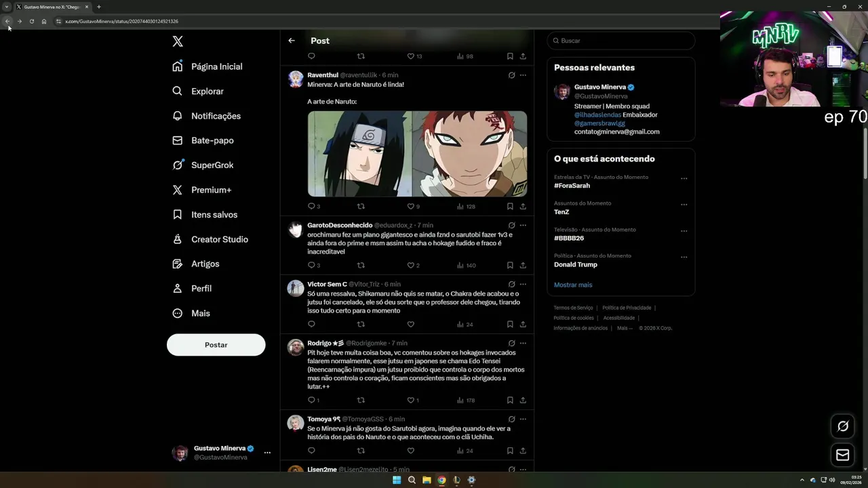Open Bate-papo messages
This screenshot has height=488, width=868.
(x=203, y=140)
